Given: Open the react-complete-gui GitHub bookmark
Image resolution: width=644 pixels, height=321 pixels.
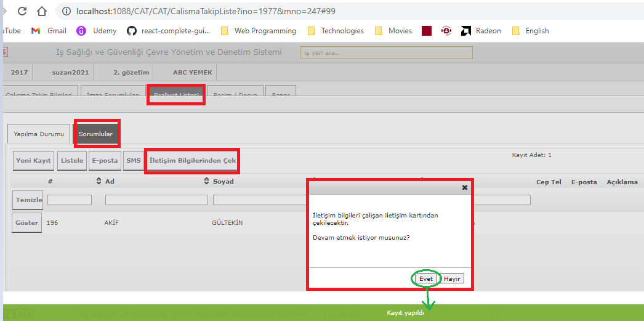Looking at the screenshot, I should point(168,31).
